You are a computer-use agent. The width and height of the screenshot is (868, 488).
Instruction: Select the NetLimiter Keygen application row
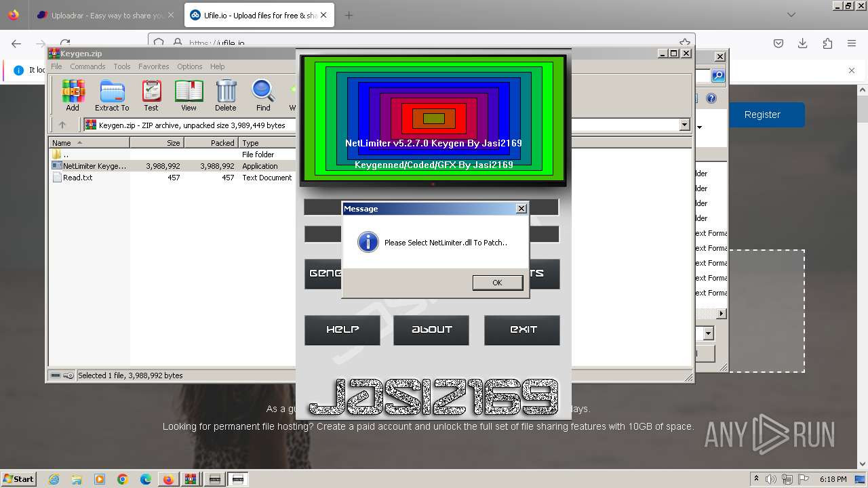(172, 165)
